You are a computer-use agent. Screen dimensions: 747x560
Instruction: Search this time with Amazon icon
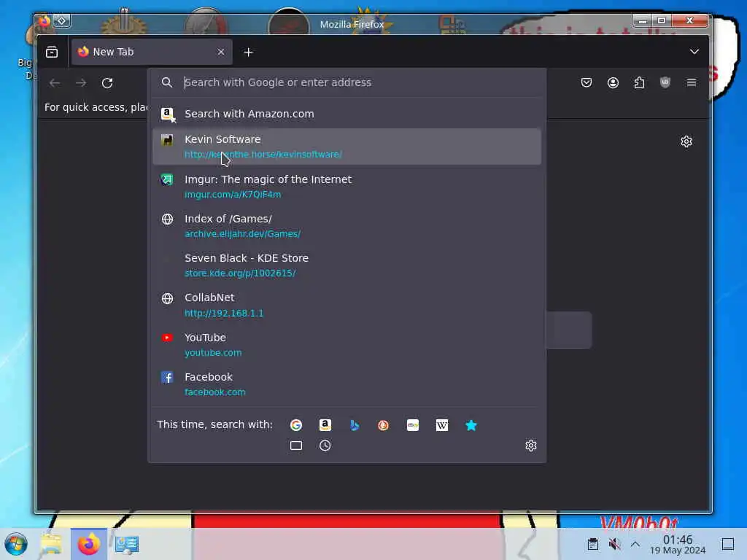point(325,425)
